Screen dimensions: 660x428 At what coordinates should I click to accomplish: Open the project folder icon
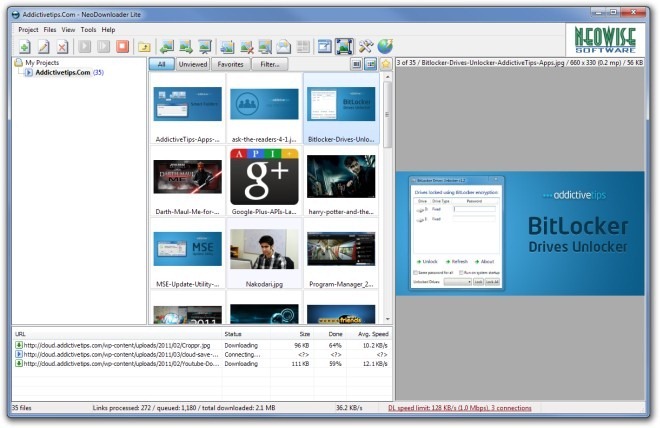coord(144,46)
